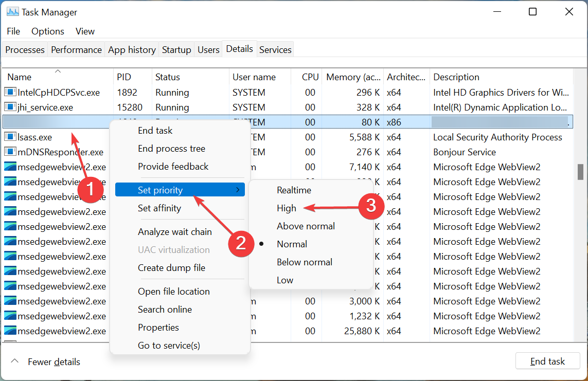
Task: Click the 80 K memory cell
Action: pos(370,122)
